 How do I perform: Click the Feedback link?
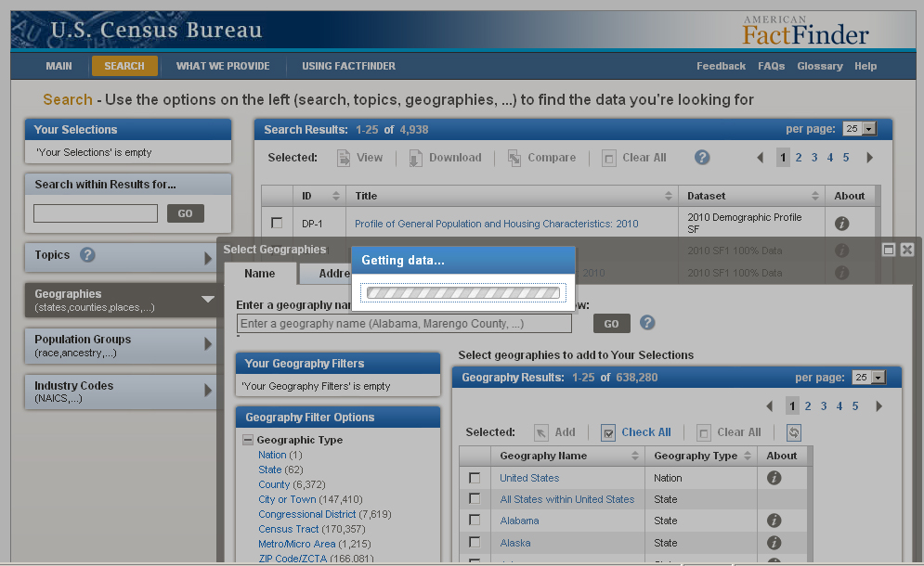coord(721,66)
